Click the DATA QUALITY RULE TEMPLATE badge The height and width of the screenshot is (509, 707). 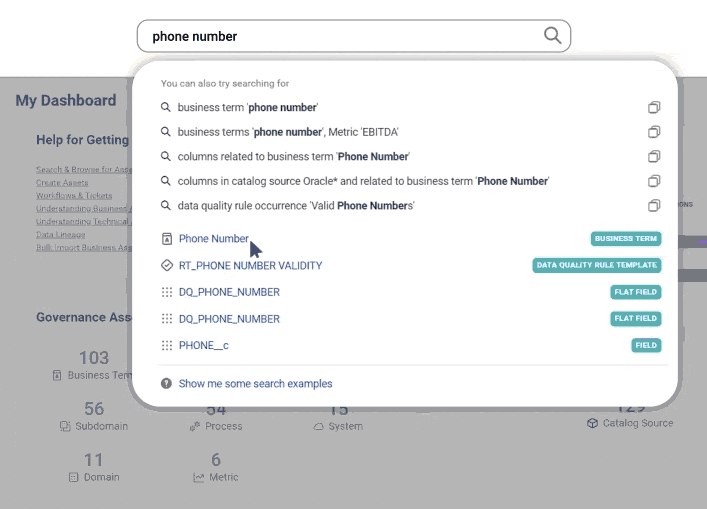click(597, 266)
